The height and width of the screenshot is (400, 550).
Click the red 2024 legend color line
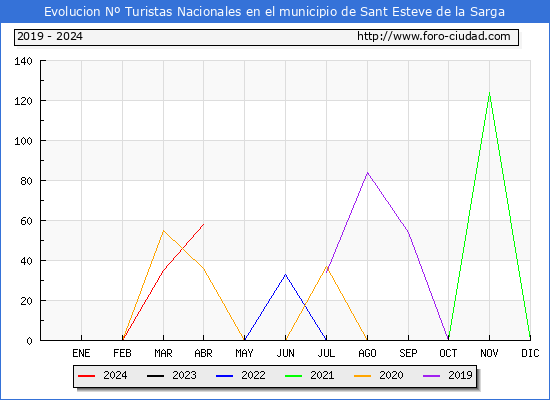[86, 376]
